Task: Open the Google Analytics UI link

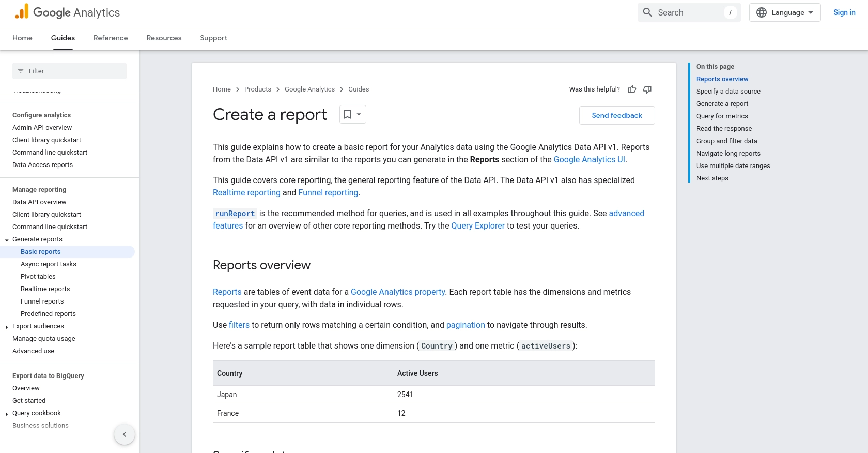Action: (589, 159)
